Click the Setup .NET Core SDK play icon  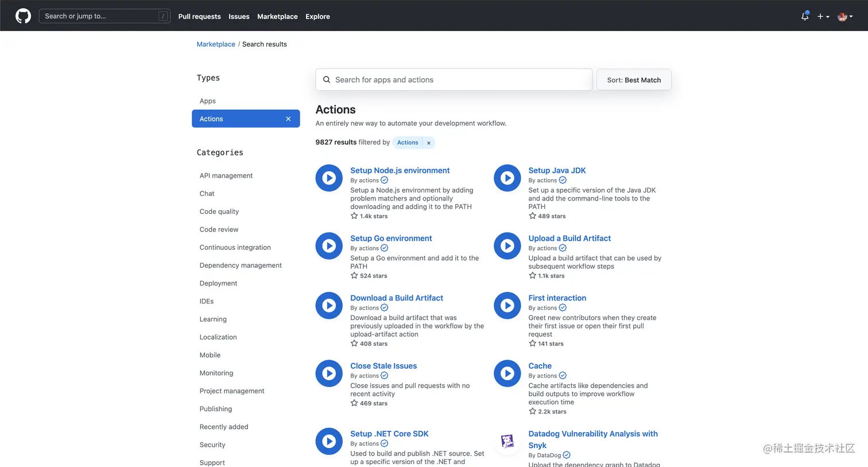click(329, 441)
